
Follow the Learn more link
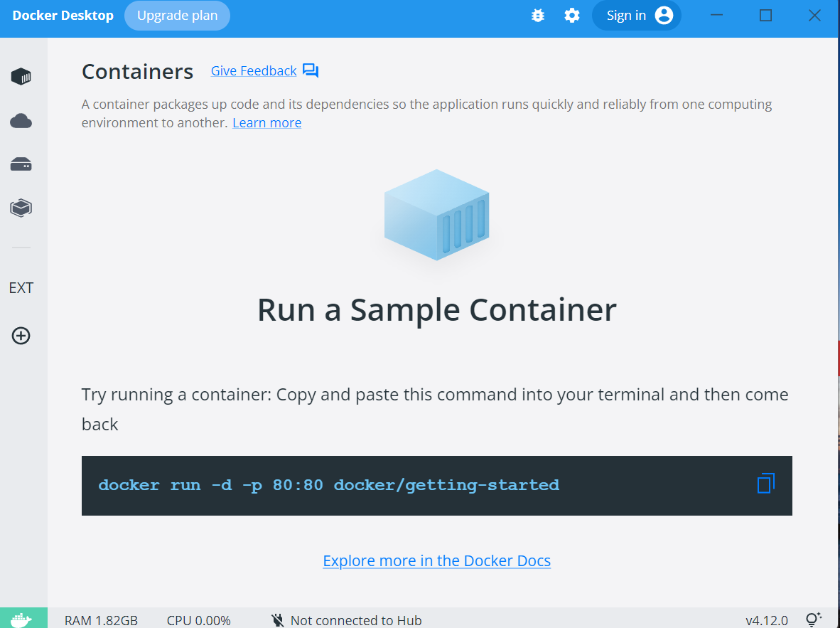tap(266, 123)
